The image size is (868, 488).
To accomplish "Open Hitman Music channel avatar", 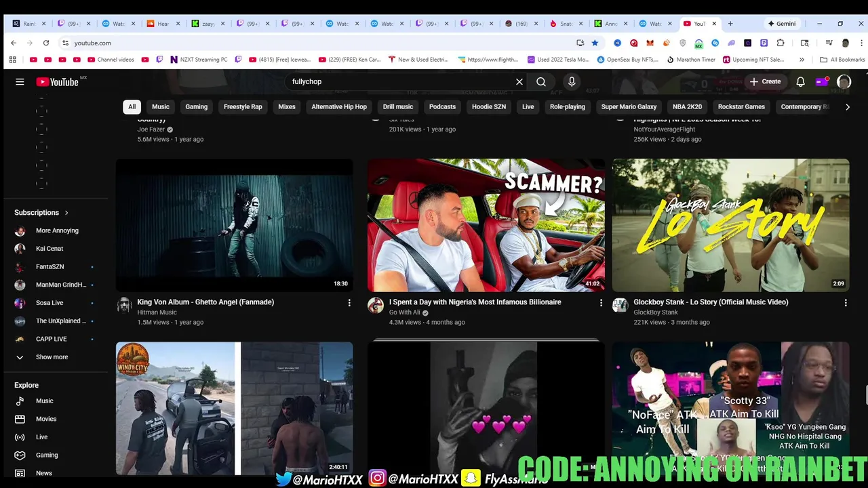I will coord(124,305).
